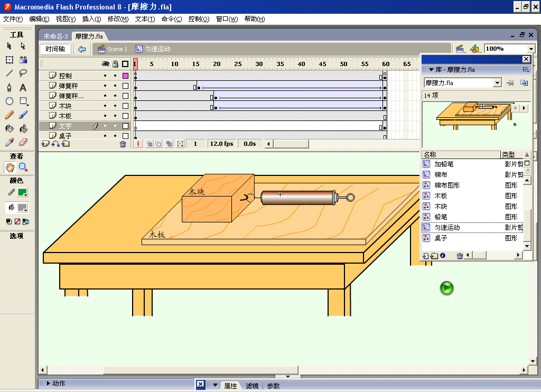541x392 pixels.
Task: Click the green play button on stage
Action: (x=446, y=288)
